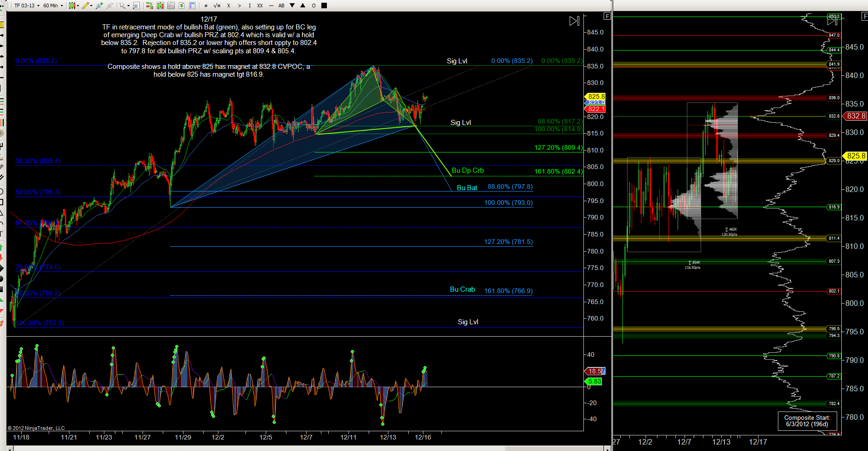Open the Indicators chart icon
Image resolution: width=868 pixels, height=451 pixels.
coord(171,6)
